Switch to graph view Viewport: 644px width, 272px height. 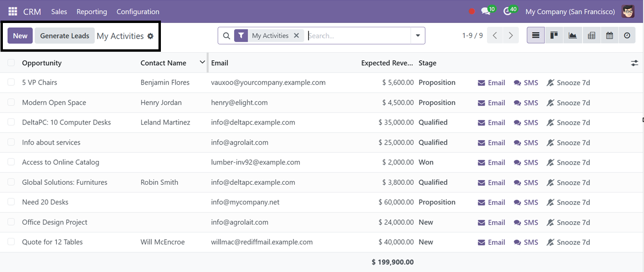(573, 35)
